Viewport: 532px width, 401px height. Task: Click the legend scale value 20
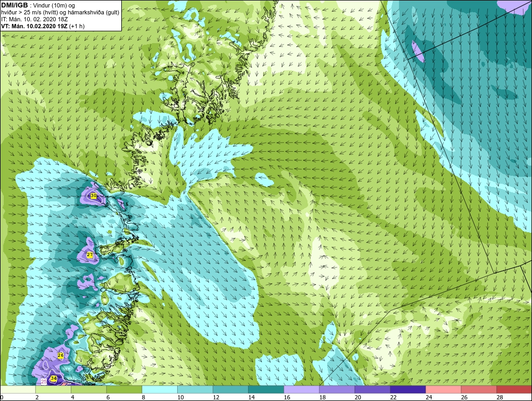coord(358,397)
